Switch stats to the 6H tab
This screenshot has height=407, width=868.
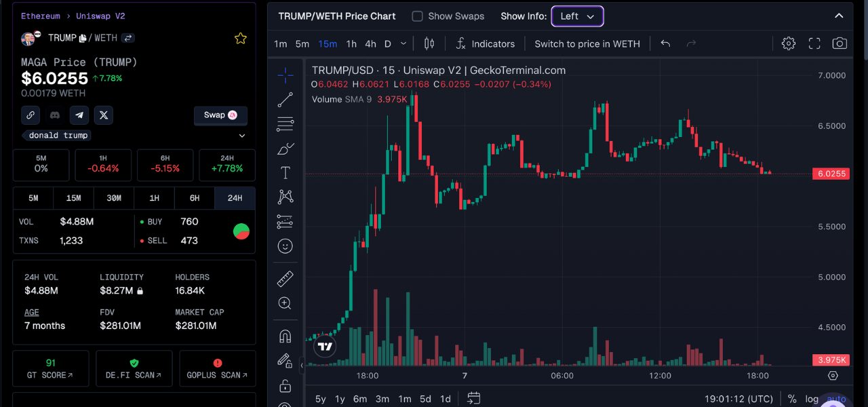pos(195,198)
